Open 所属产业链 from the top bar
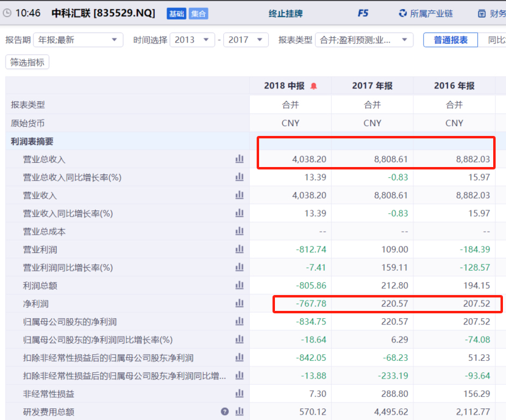This screenshot has height=420, width=506. pyautogui.click(x=426, y=13)
